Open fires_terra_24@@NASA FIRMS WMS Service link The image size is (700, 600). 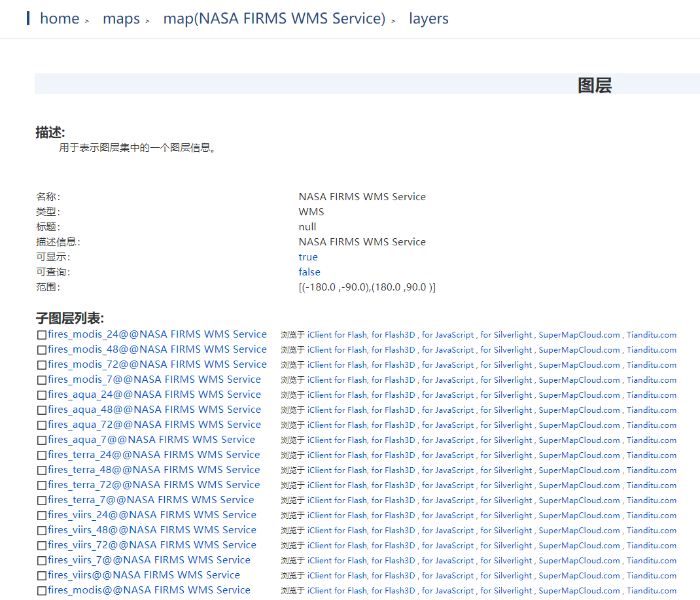tap(154, 455)
